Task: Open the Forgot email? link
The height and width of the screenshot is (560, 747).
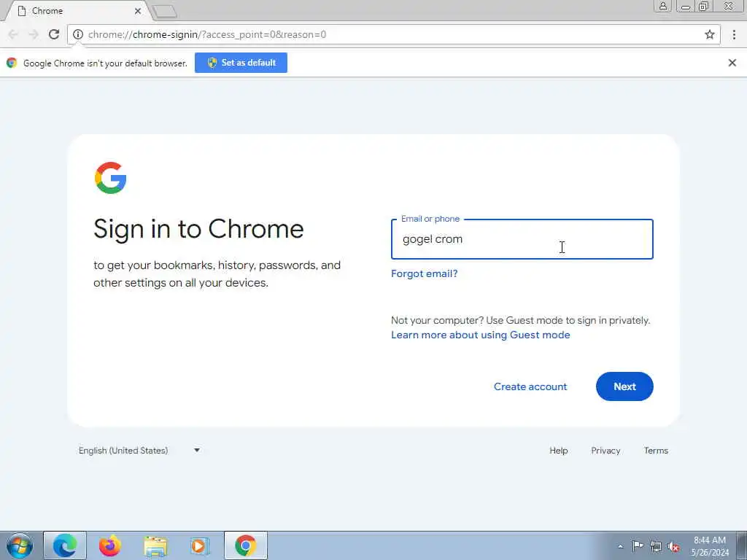Action: tap(424, 273)
